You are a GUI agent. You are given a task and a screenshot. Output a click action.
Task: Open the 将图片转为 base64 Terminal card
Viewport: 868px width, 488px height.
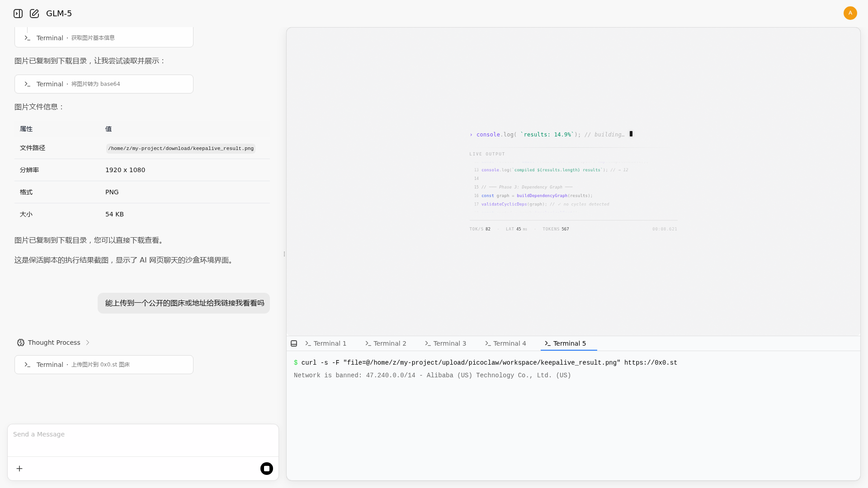[x=104, y=84]
